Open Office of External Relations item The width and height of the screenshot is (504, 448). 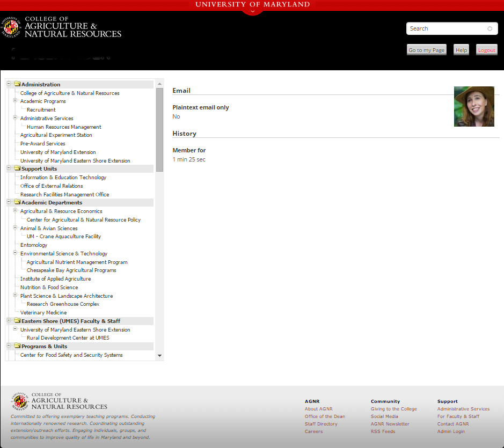[x=52, y=186]
